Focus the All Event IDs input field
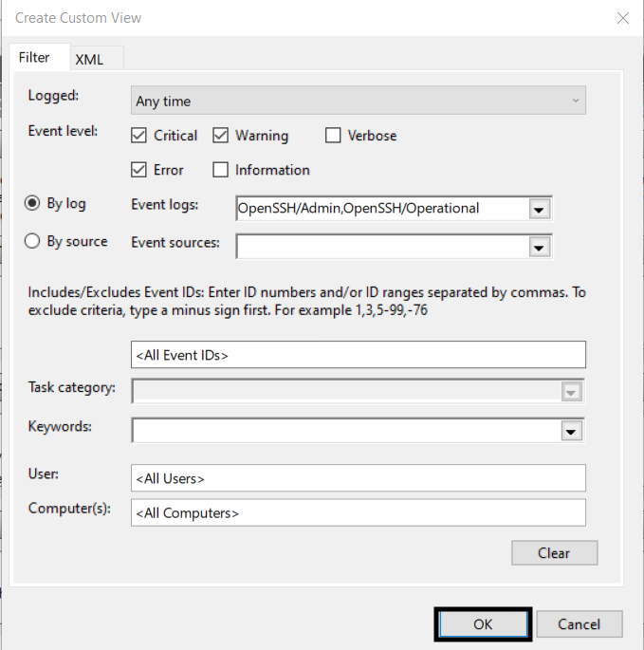The width and height of the screenshot is (644, 650). coord(359,355)
